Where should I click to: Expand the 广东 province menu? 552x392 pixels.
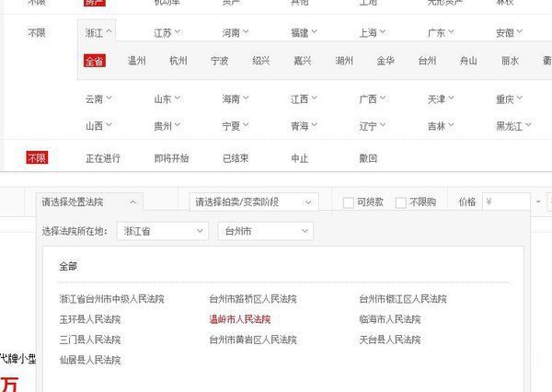tap(441, 33)
